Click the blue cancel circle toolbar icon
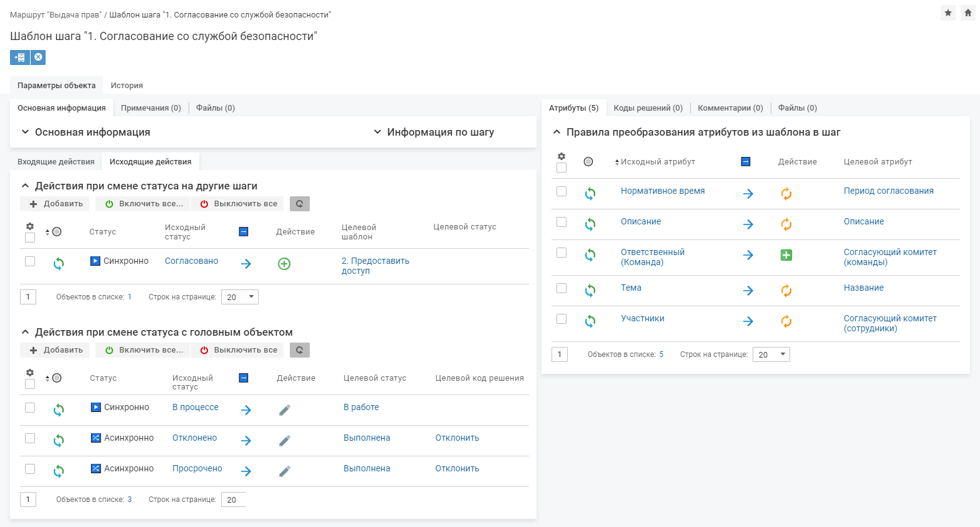The image size is (980, 527). click(38, 58)
